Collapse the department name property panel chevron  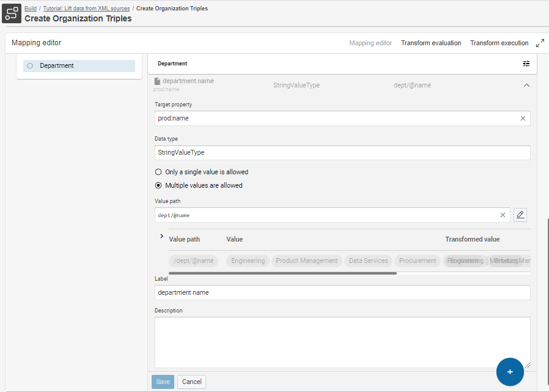click(x=526, y=85)
